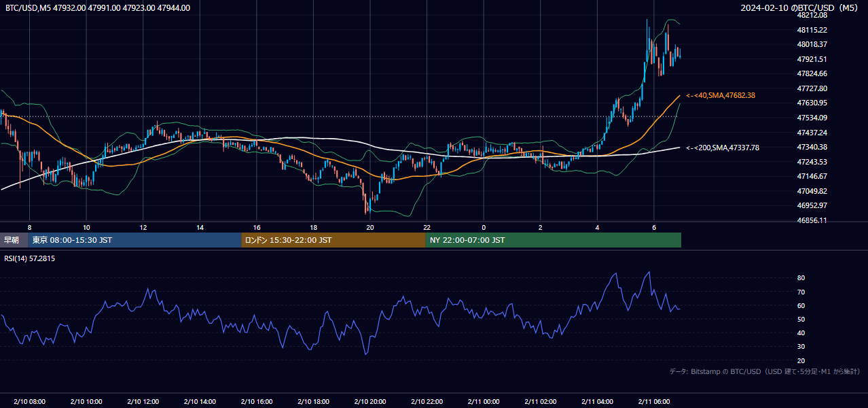Image resolution: width=868 pixels, height=408 pixels.
Task: Select the 47630.95 price axis label
Action: click(812, 103)
